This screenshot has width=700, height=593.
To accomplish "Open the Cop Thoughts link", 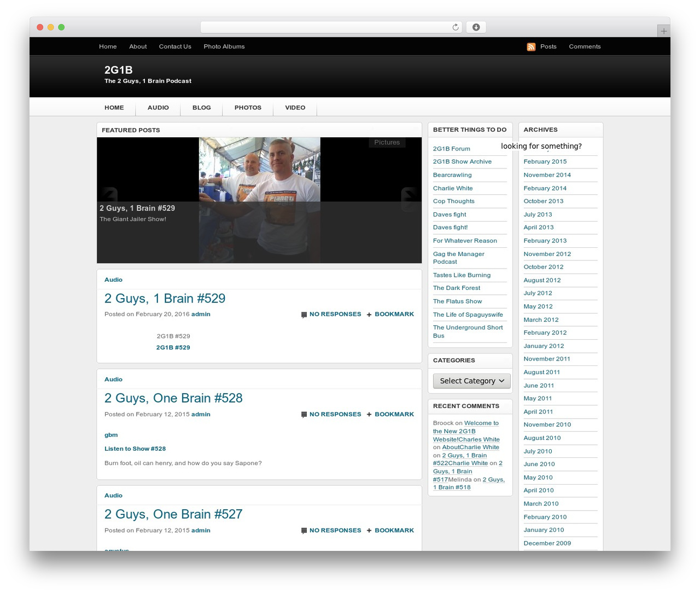I will point(454,201).
